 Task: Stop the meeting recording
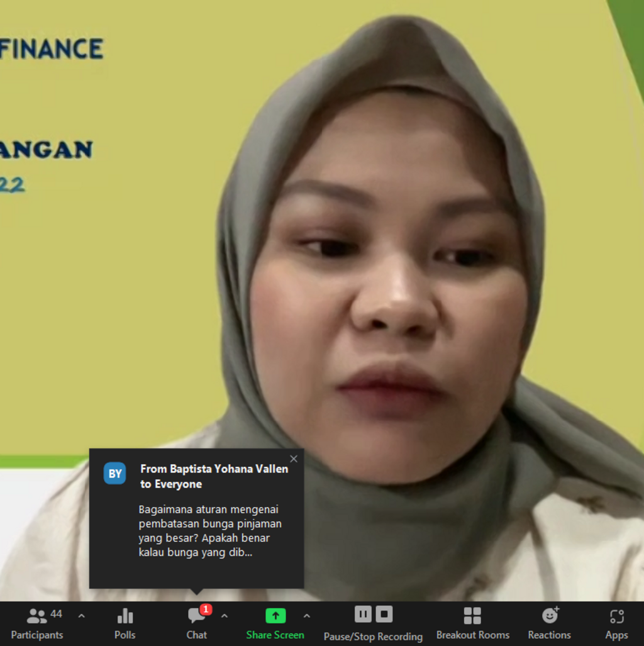click(384, 614)
